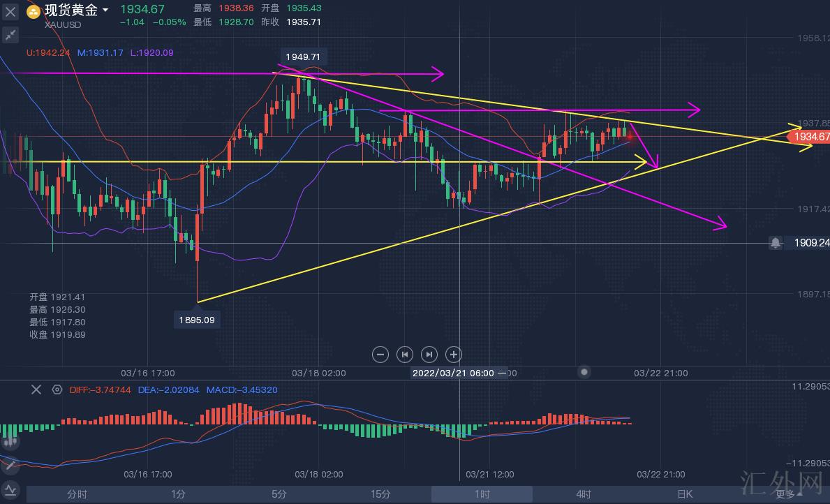Step the chart back to previous candle
The height and width of the screenshot is (504, 830).
coord(405,355)
